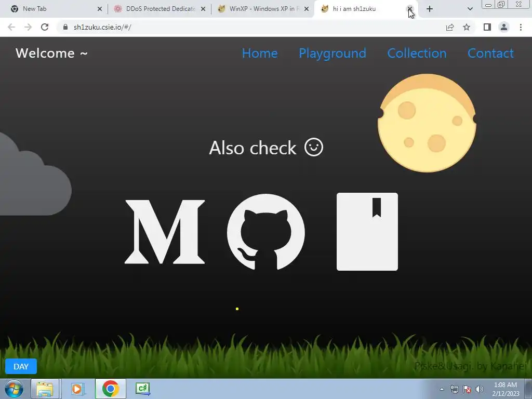The height and width of the screenshot is (399, 532).
Task: Open the C# application on taskbar
Action: tap(143, 389)
